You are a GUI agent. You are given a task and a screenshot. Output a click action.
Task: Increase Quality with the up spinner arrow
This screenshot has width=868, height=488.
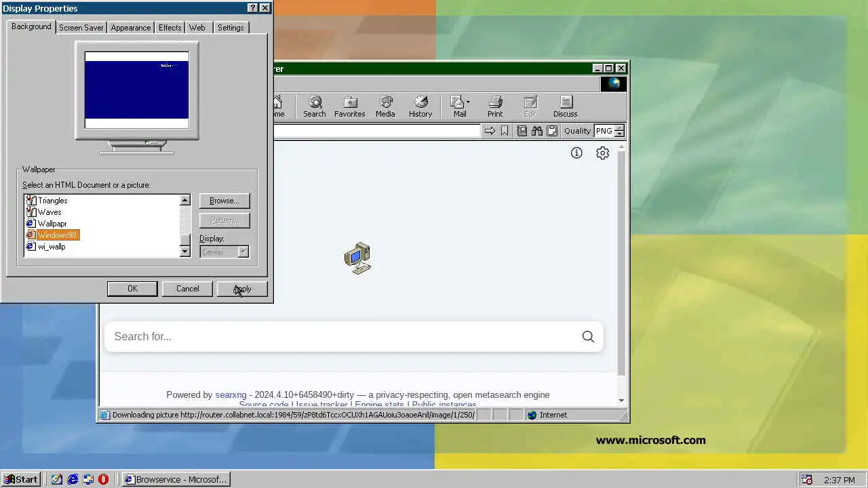tap(619, 128)
